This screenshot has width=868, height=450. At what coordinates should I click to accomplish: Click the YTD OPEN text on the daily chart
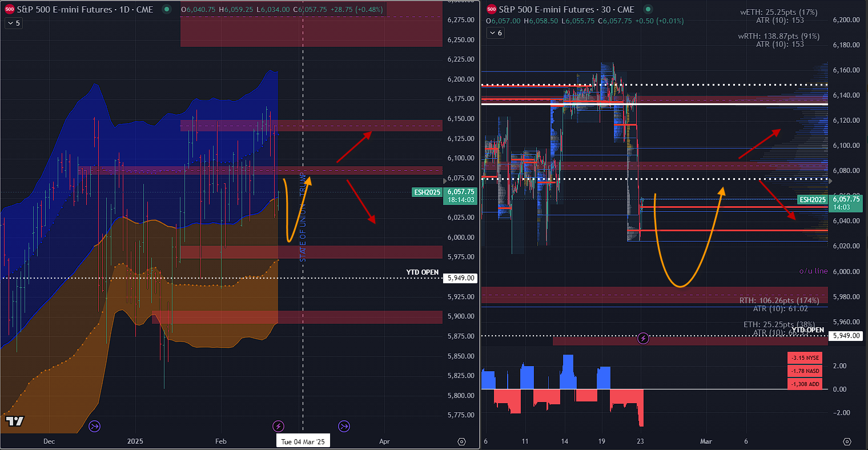pos(422,272)
